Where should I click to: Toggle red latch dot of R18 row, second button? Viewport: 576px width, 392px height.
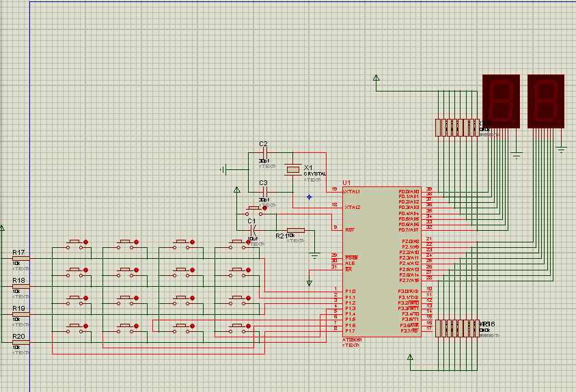tap(136, 270)
